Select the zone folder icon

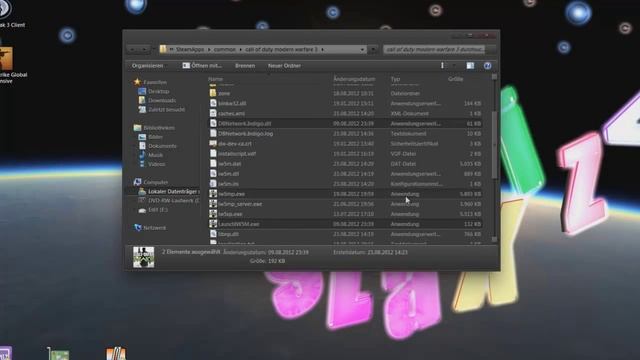tap(213, 93)
